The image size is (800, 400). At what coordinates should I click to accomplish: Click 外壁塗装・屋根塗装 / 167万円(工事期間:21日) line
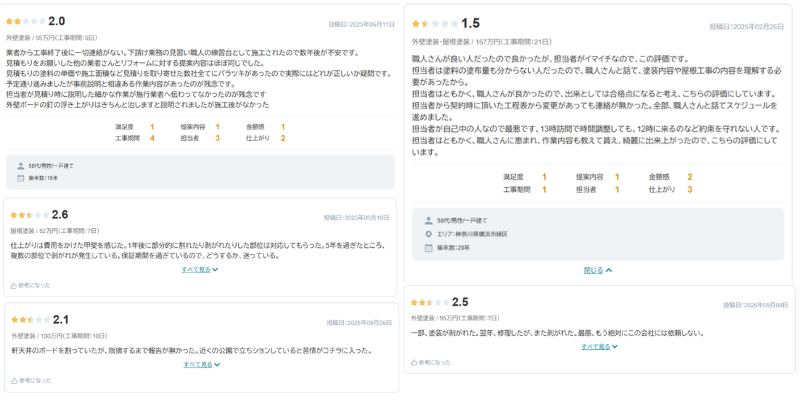(482, 42)
